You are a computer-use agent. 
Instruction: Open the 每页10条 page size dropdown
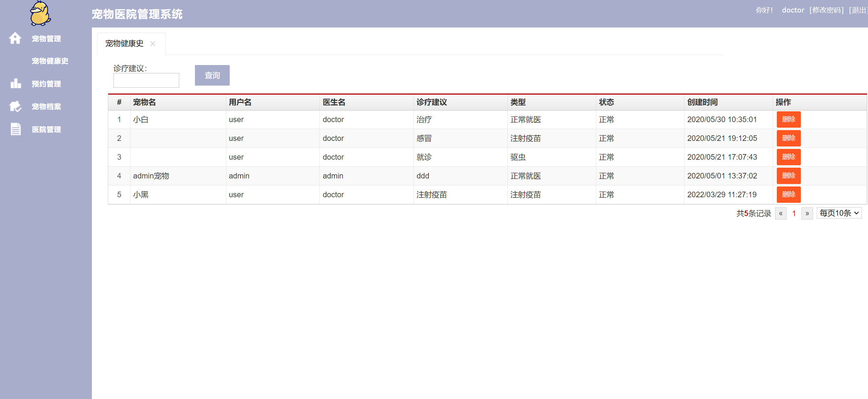pos(839,213)
